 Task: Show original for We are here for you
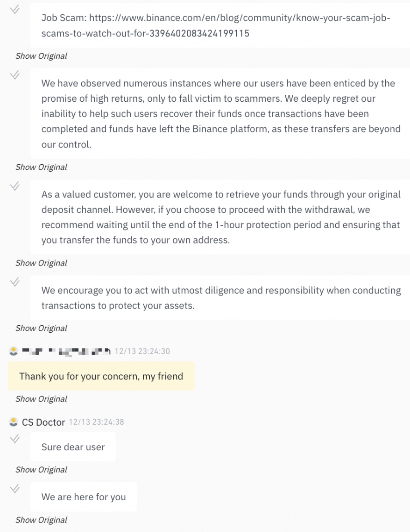pos(41,520)
